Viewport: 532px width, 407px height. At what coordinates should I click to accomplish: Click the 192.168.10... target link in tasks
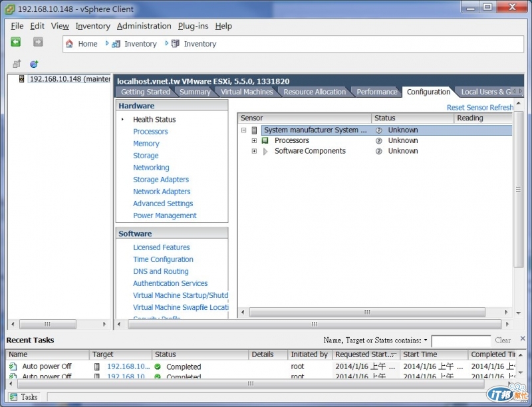(x=128, y=366)
